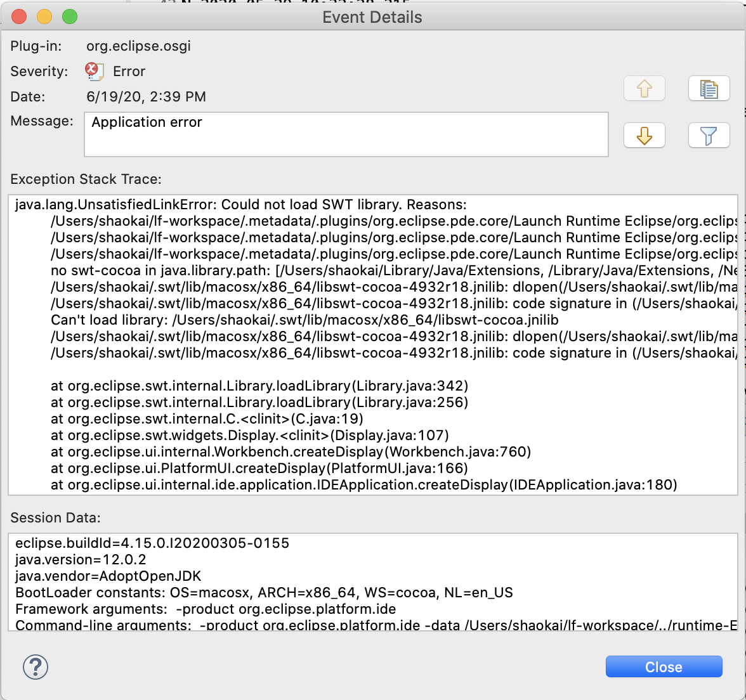Click the red Error severity icon
Image resolution: width=746 pixels, height=700 pixels.
pyautogui.click(x=94, y=71)
